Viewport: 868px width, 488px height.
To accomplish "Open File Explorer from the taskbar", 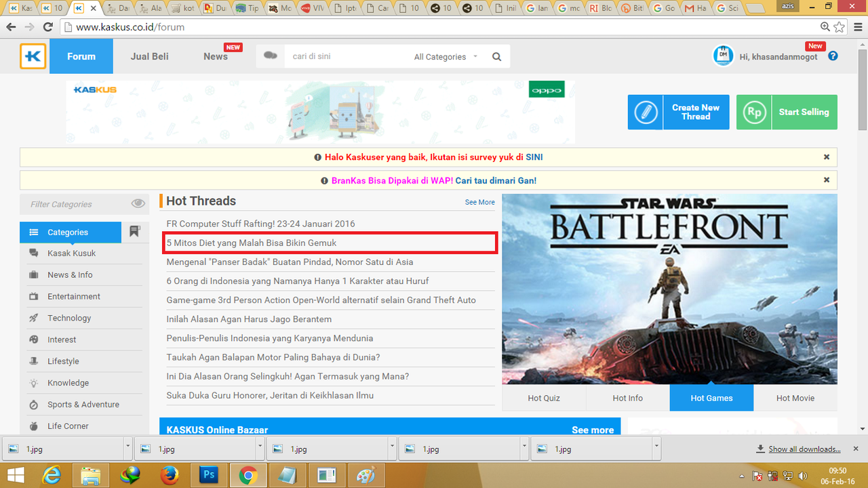I will tap(91, 475).
